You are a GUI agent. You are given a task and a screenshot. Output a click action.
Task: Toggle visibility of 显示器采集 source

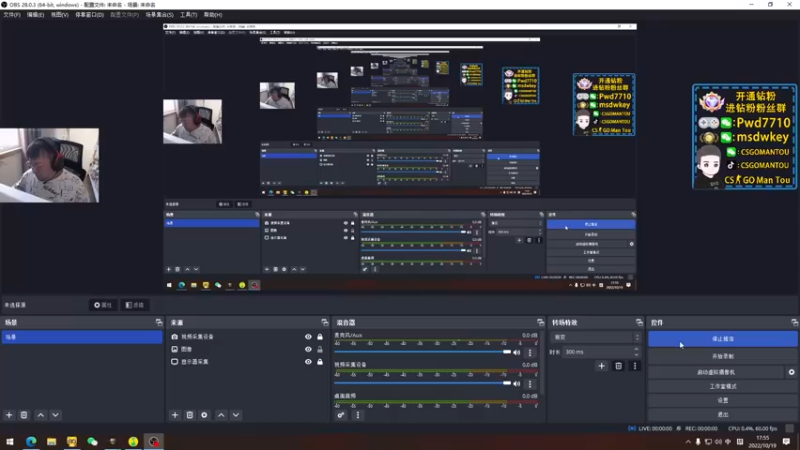[x=308, y=362]
